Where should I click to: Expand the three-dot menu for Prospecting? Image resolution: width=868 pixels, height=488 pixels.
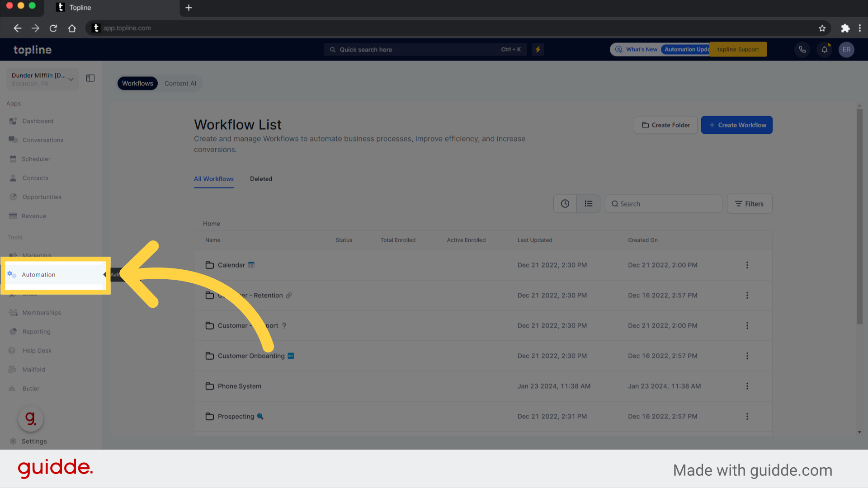tap(748, 416)
